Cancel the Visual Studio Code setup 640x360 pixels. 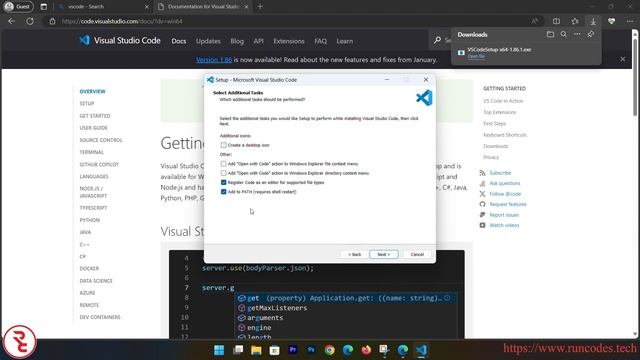tap(417, 254)
